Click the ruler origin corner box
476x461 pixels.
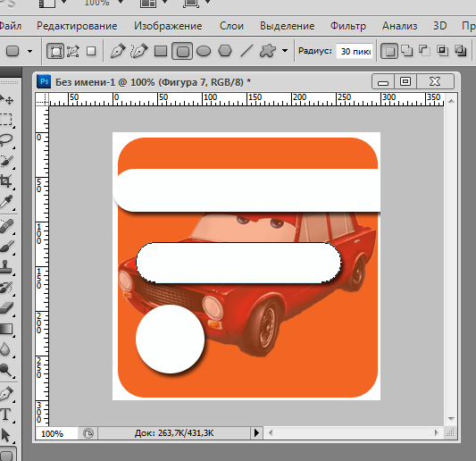[42, 99]
